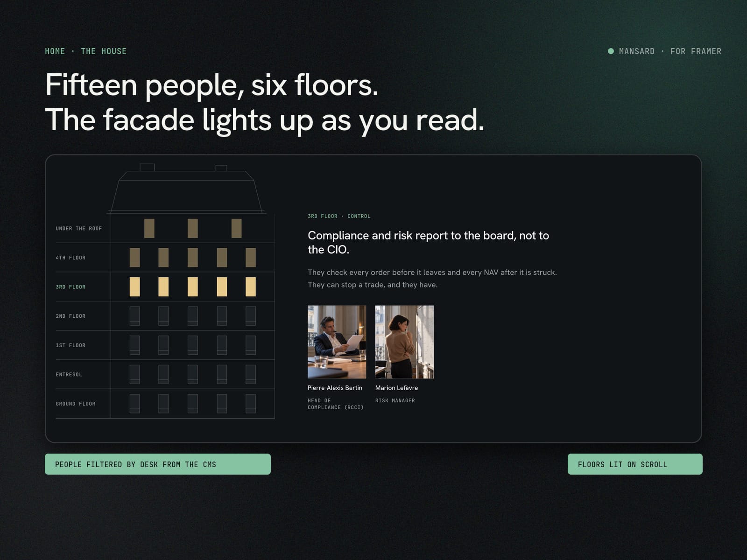Select the 2ND FLOOR row label
The width and height of the screenshot is (747, 560).
pos(70,316)
